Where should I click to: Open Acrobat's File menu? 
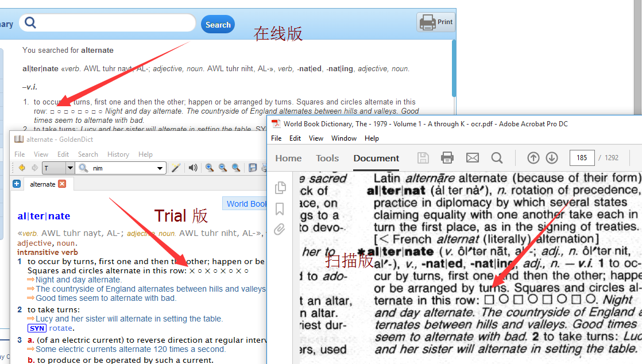click(276, 138)
